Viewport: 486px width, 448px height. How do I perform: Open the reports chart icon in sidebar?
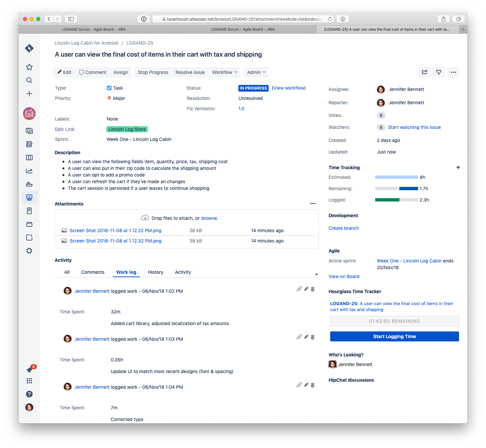pos(29,171)
